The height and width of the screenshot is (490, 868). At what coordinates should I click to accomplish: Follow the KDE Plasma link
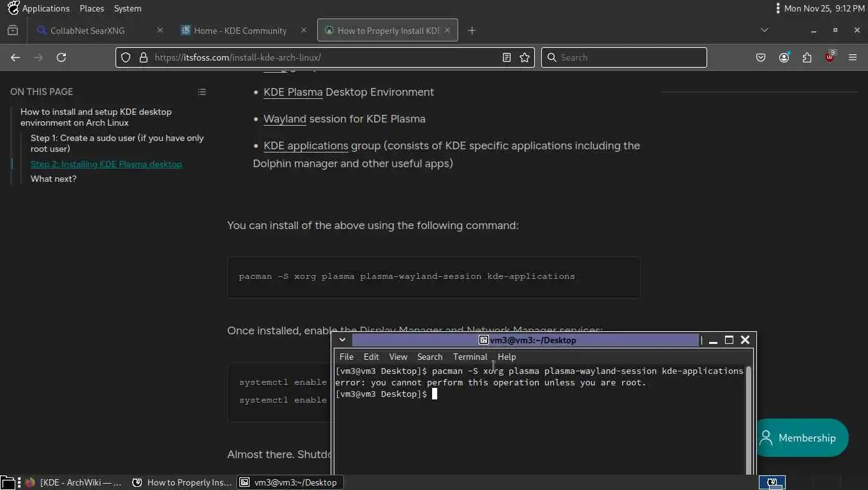[x=293, y=92]
